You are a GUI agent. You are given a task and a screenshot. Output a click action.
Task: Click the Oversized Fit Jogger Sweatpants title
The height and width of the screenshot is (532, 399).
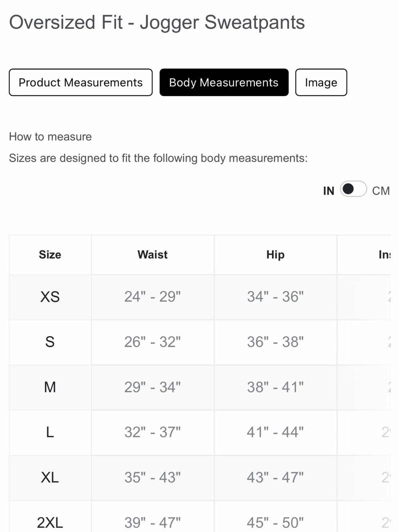click(x=157, y=22)
